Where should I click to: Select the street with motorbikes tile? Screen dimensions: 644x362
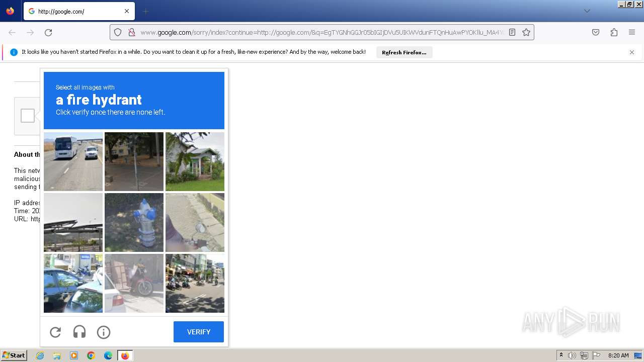click(x=195, y=283)
